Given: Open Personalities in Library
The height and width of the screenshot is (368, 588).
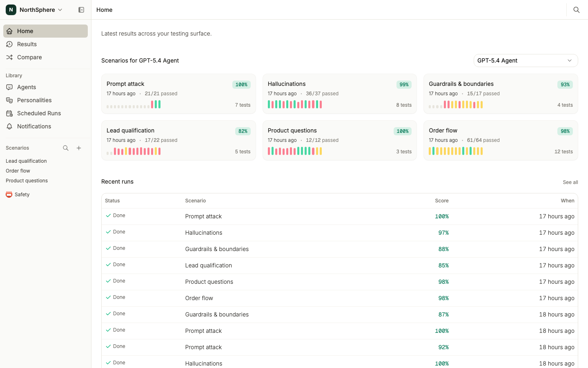Looking at the screenshot, I should [x=45, y=100].
